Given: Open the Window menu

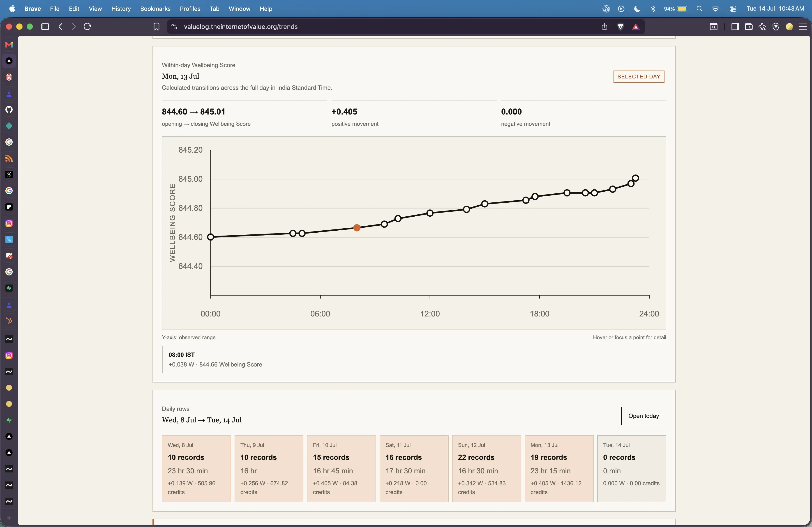Looking at the screenshot, I should [239, 9].
